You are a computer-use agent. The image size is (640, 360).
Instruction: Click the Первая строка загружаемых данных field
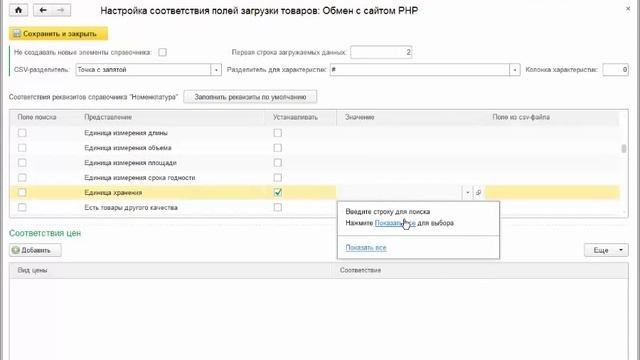click(381, 52)
